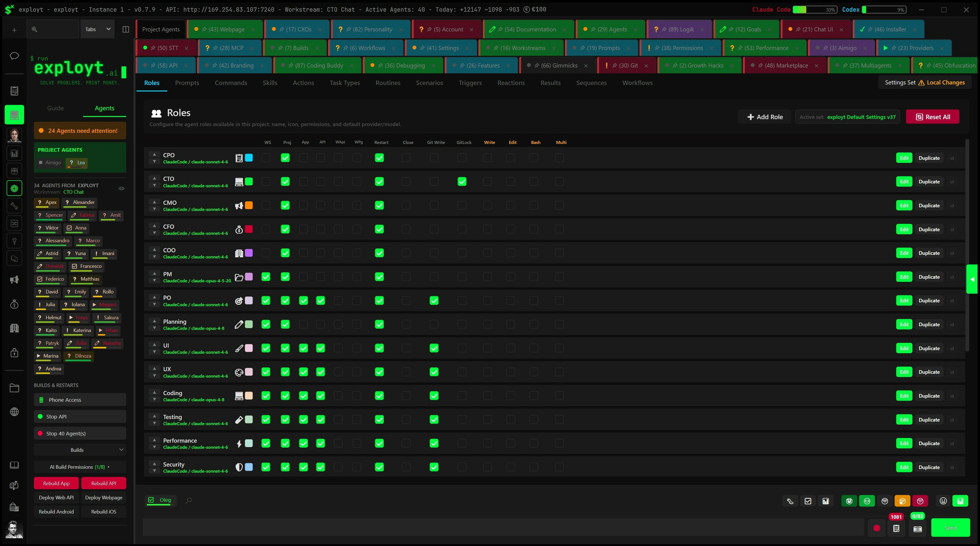The height and width of the screenshot is (546, 980).
Task: Click the red record button
Action: (x=877, y=528)
